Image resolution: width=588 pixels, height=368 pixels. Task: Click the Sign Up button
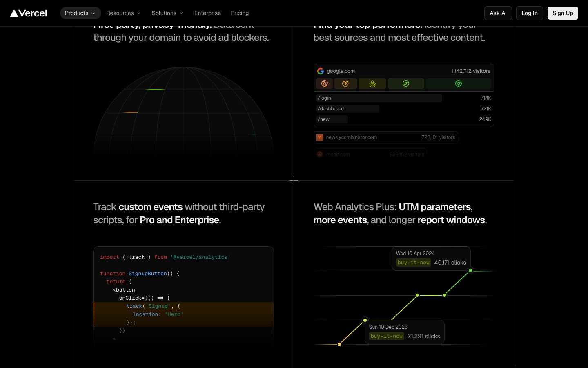tap(563, 13)
